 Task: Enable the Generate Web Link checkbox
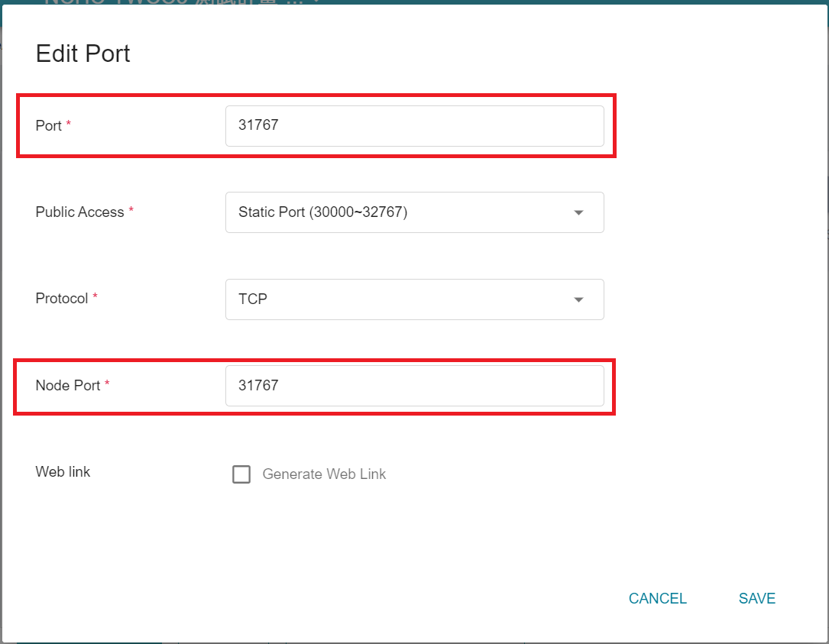tap(241, 474)
